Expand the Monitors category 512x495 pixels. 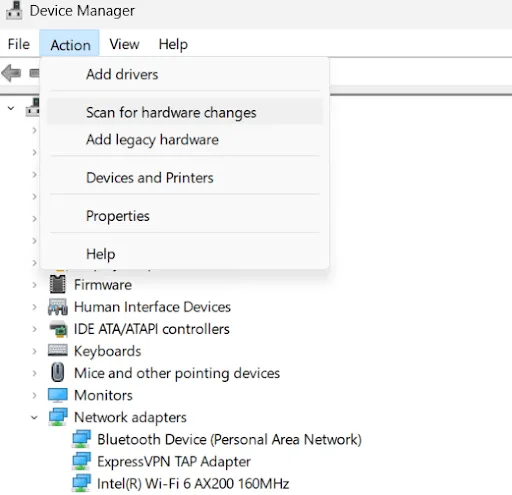(x=34, y=395)
